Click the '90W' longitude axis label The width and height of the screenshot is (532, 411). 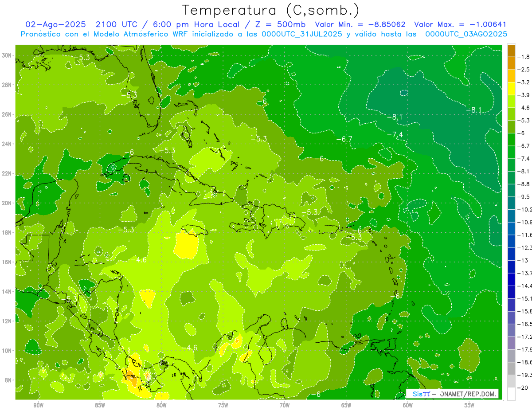(x=39, y=405)
